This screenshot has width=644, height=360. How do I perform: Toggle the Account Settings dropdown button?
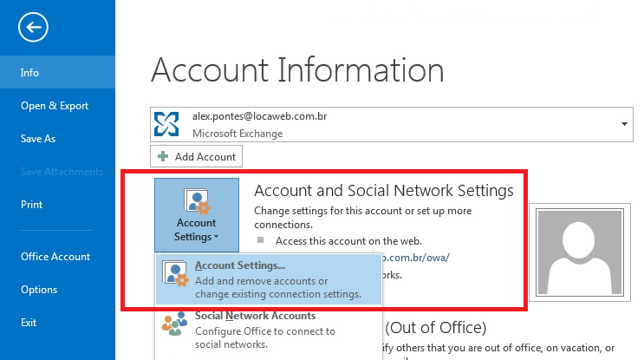pyautogui.click(x=197, y=215)
